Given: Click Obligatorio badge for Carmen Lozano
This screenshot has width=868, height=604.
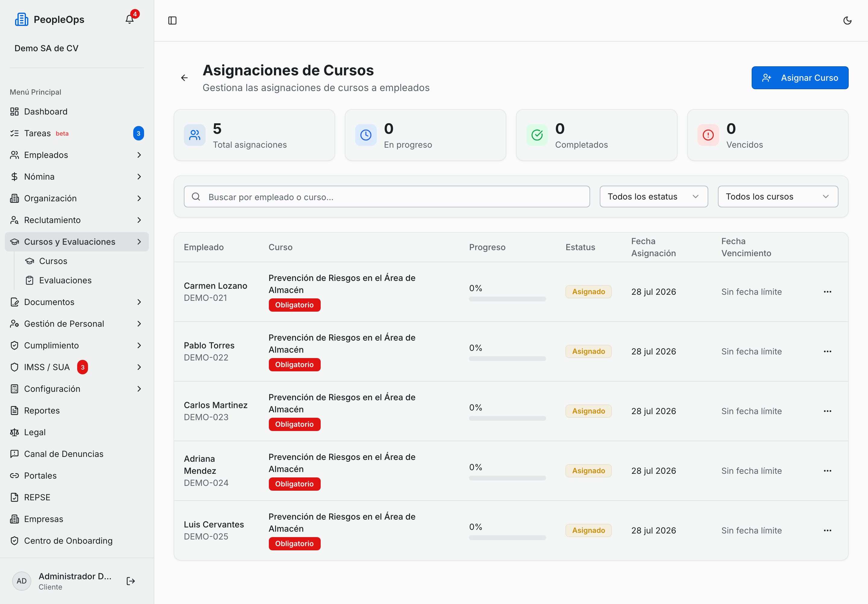Looking at the screenshot, I should click(x=294, y=305).
